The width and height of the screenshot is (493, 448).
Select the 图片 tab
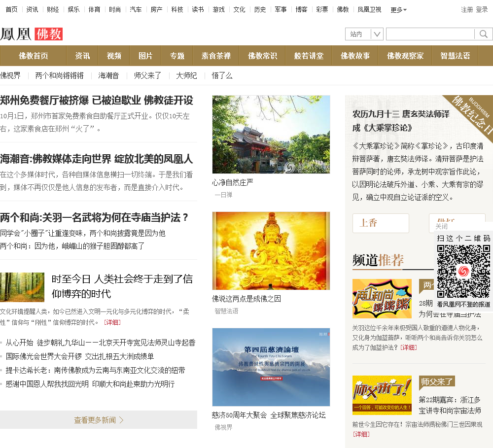coord(145,56)
